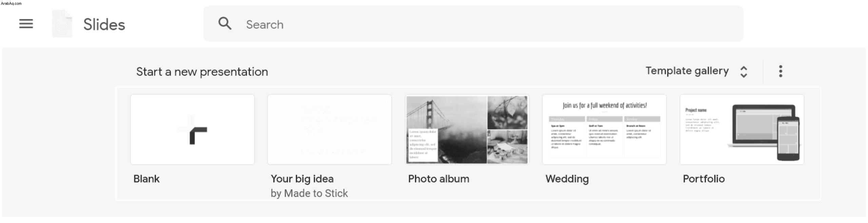
Task: Select the Portfolio template thumbnail
Action: [x=742, y=129]
